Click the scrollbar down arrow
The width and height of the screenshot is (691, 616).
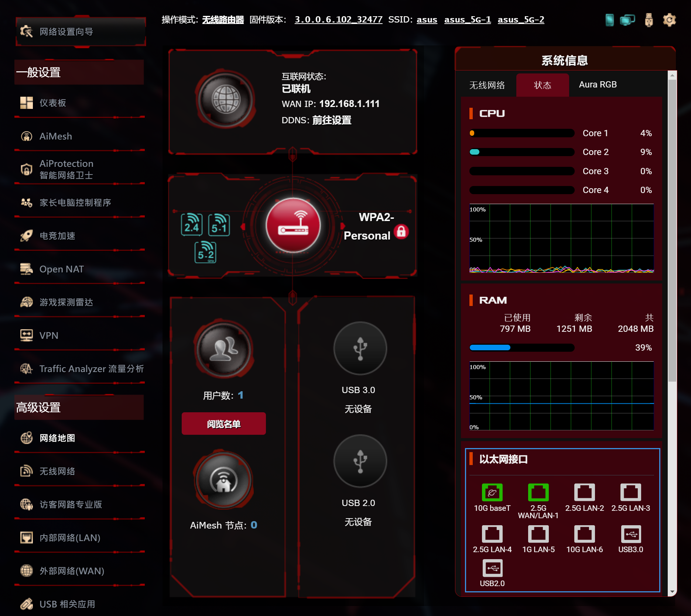click(x=672, y=592)
